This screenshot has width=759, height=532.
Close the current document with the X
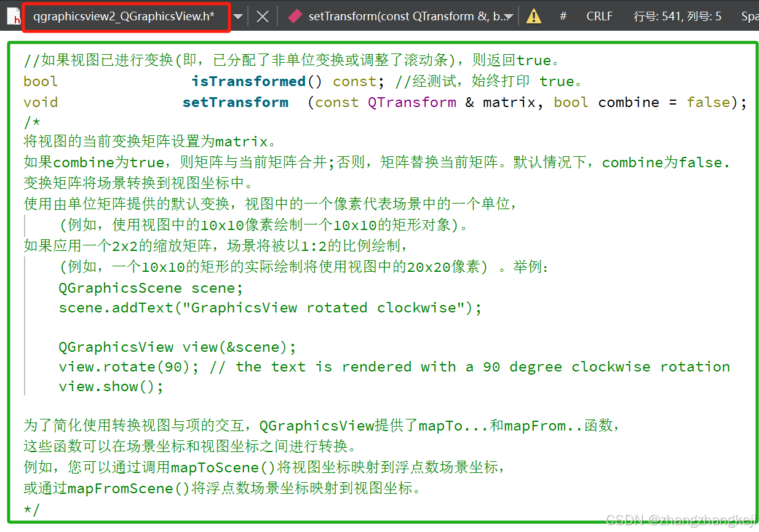click(x=263, y=17)
